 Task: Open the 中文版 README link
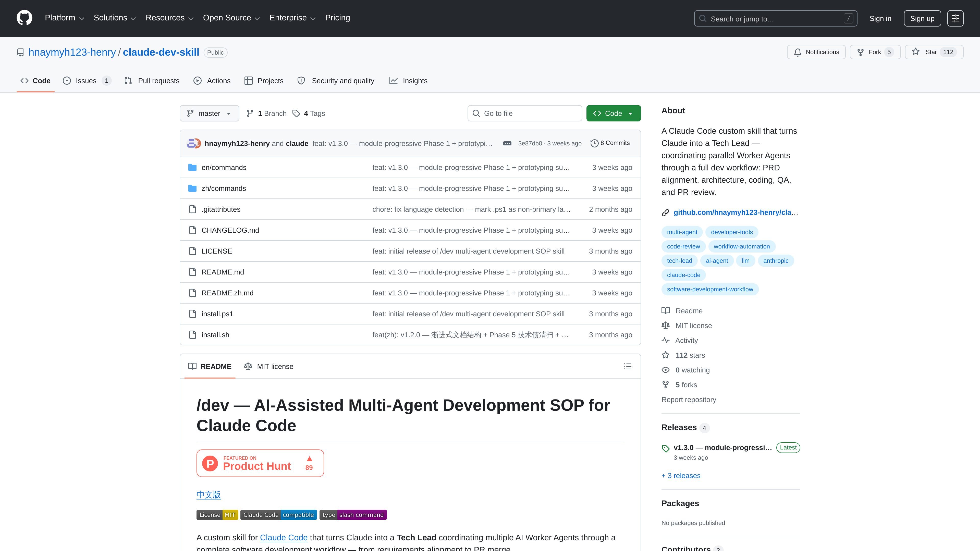(x=209, y=495)
